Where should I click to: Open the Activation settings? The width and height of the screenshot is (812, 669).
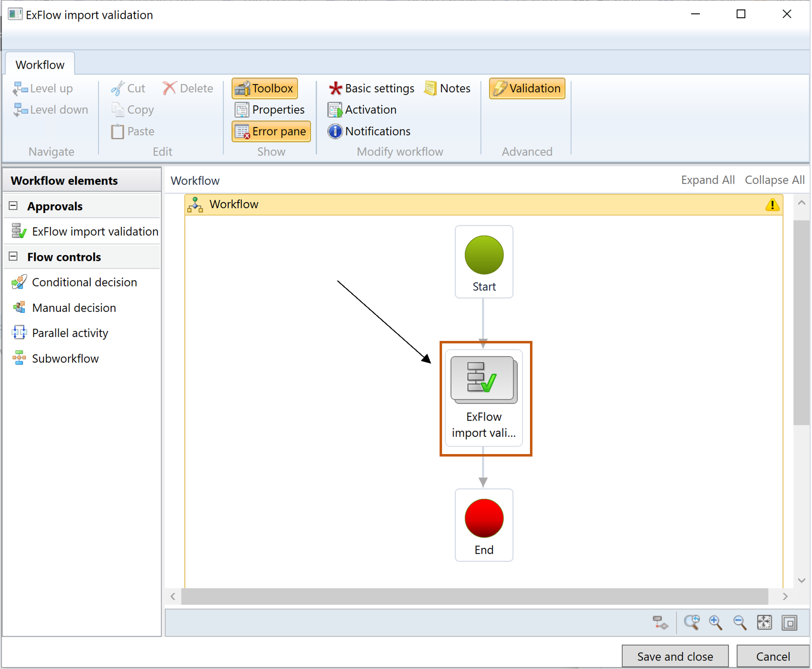pos(362,110)
